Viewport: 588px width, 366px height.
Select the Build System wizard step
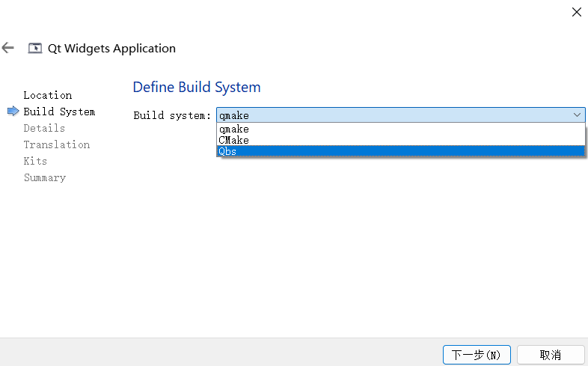click(59, 112)
